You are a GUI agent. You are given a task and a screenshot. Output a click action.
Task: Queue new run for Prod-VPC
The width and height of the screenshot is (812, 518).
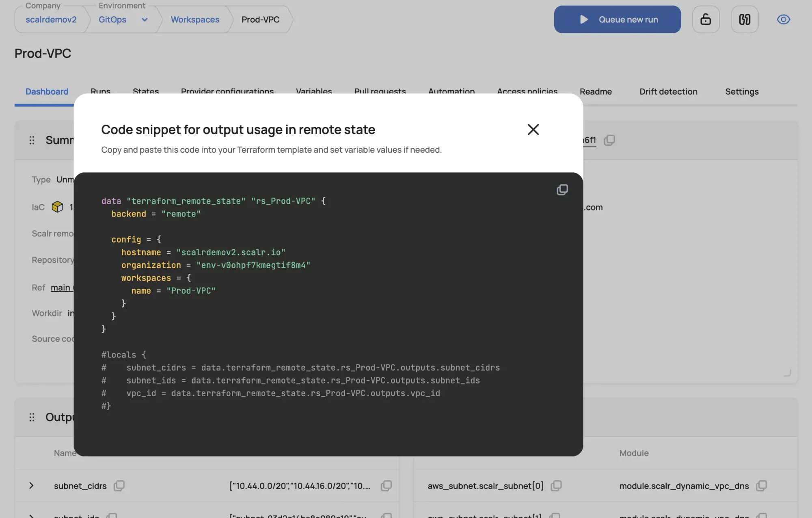coord(617,20)
